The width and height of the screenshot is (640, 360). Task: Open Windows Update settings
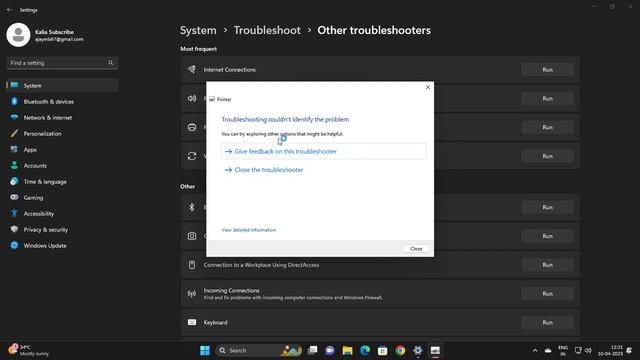[x=62, y=245]
